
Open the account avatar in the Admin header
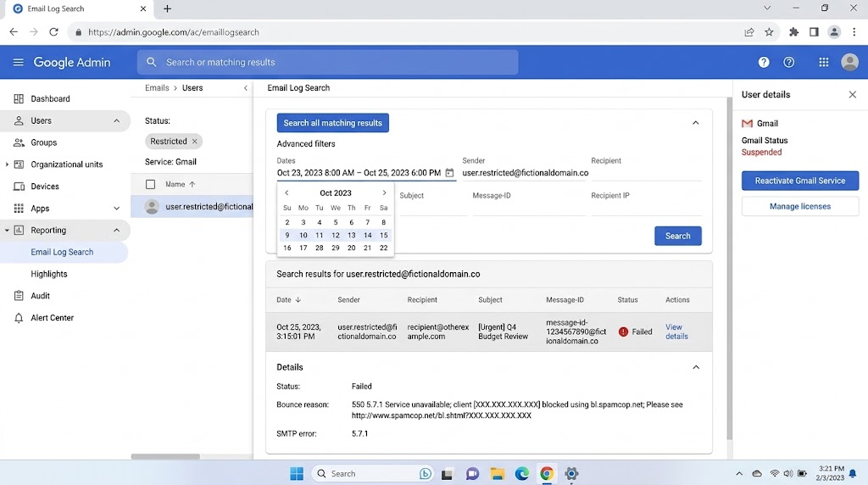pyautogui.click(x=849, y=62)
